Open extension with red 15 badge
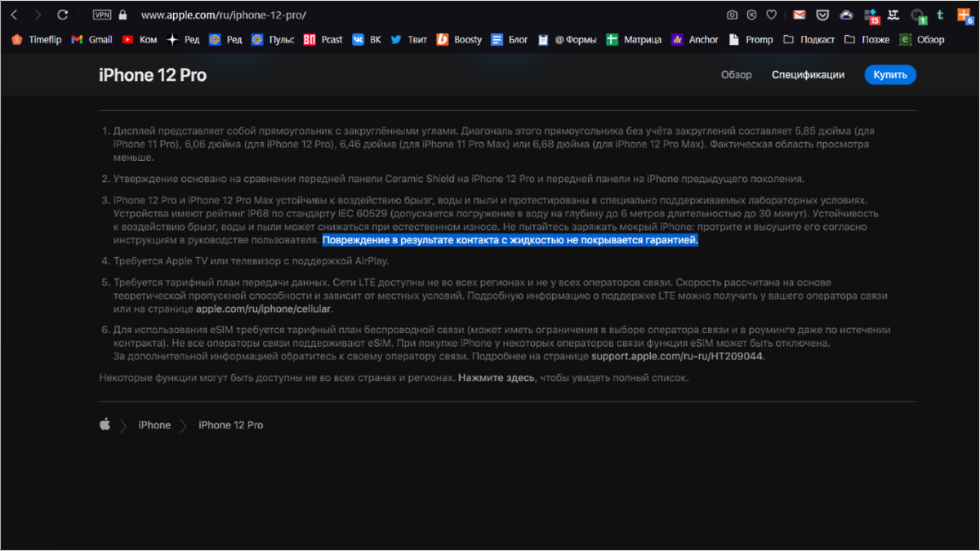The height and width of the screenshot is (551, 980). click(871, 16)
